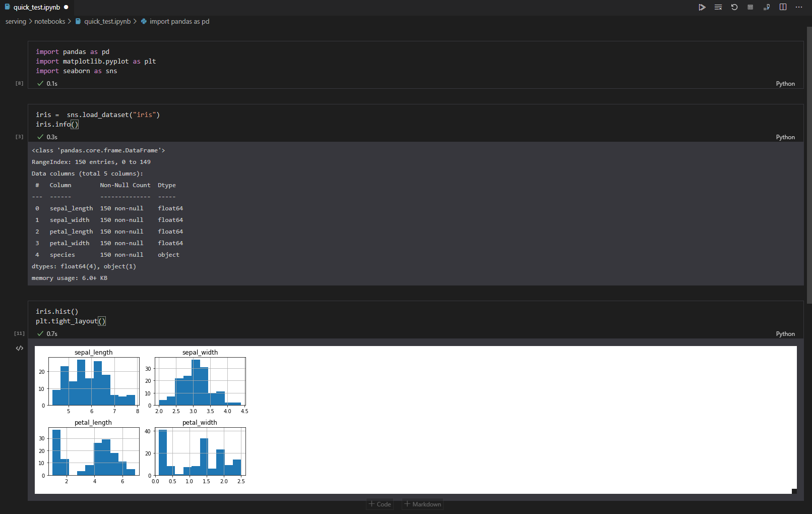Click quick_test.ipynb in the breadcrumb path

[107, 21]
